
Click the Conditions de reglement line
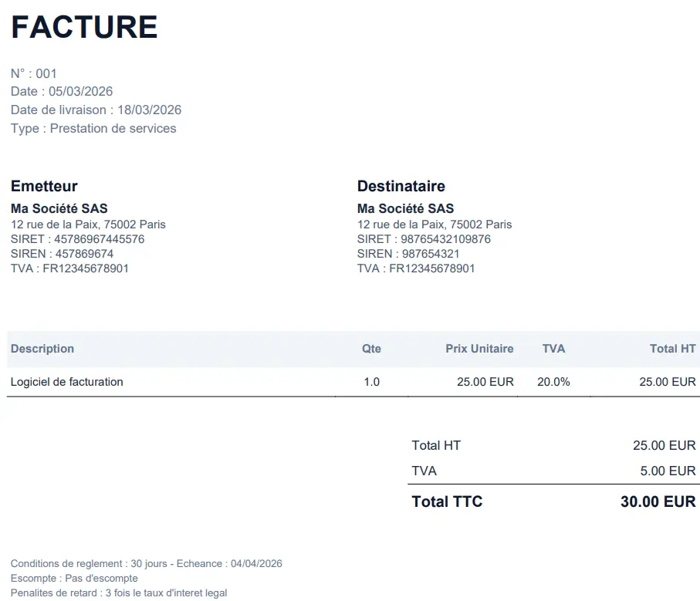pos(147,564)
